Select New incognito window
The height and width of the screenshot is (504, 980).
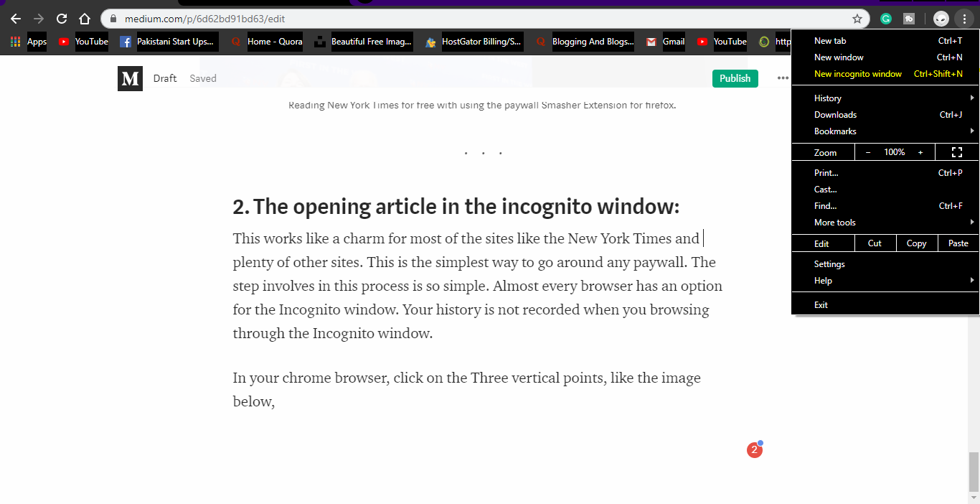[858, 74]
